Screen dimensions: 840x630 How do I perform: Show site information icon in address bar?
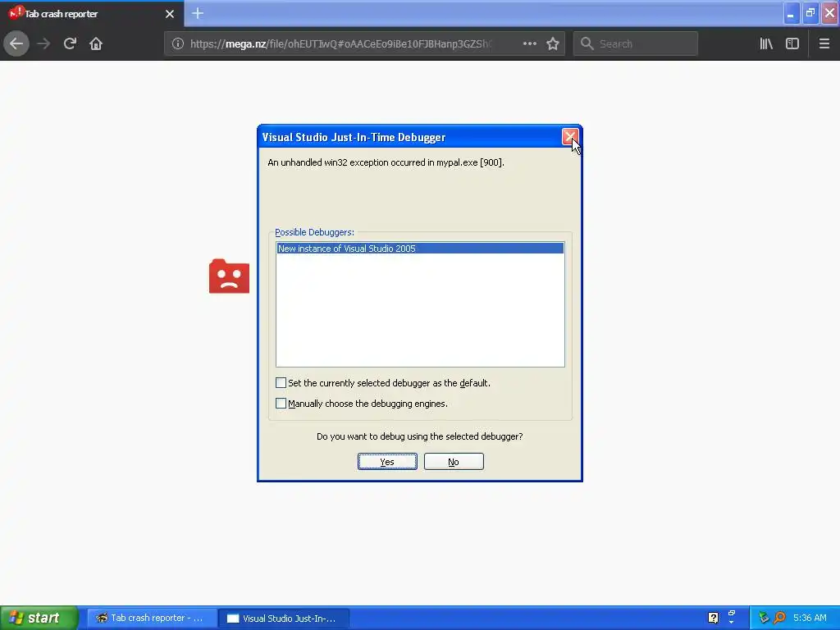pyautogui.click(x=178, y=43)
